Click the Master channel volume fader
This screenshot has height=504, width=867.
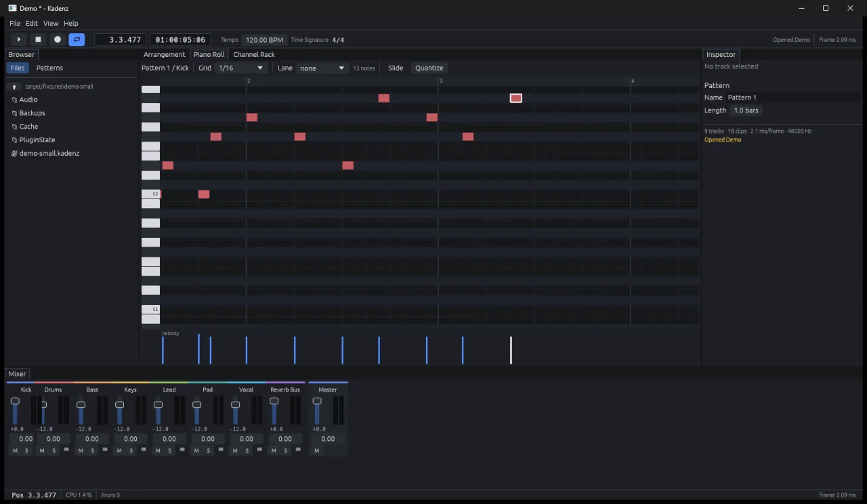pyautogui.click(x=316, y=411)
